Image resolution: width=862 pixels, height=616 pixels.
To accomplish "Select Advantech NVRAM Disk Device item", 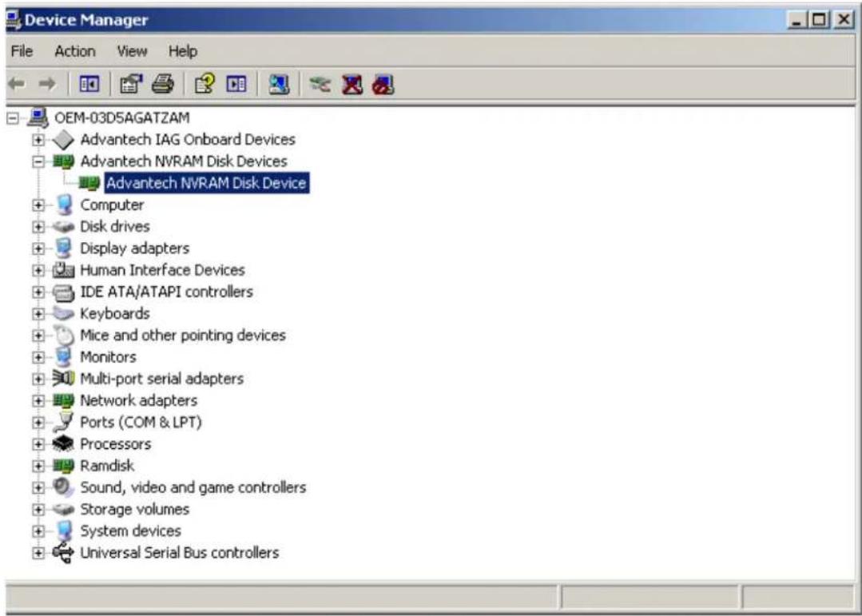I will point(207,183).
